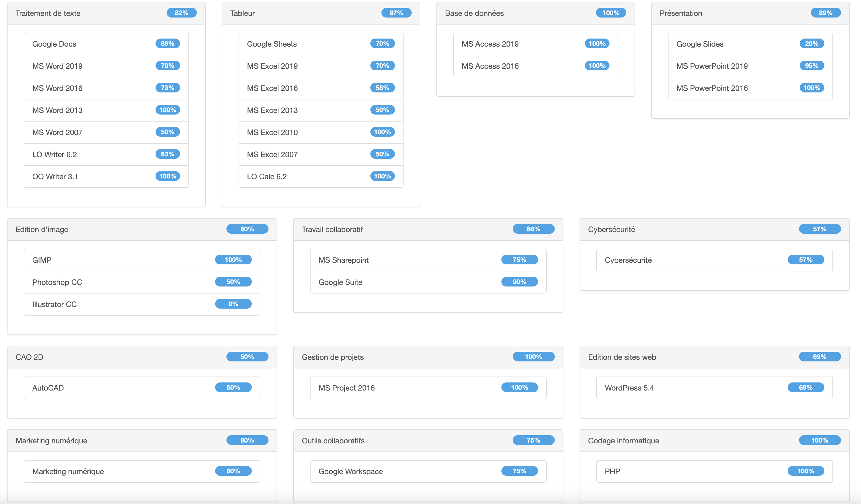Click the 100% badge beside LO Calc 6.2
The width and height of the screenshot is (861, 504).
pyautogui.click(x=382, y=176)
